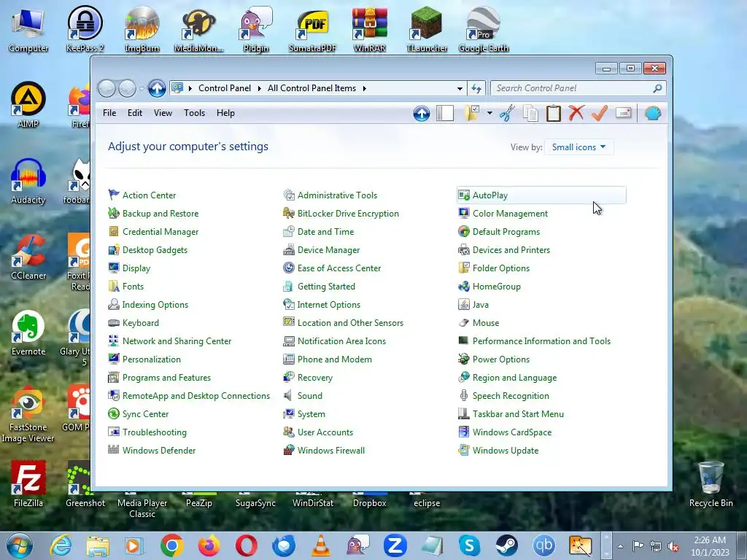Click the Control Panel breadcrumb segment

[x=225, y=88]
